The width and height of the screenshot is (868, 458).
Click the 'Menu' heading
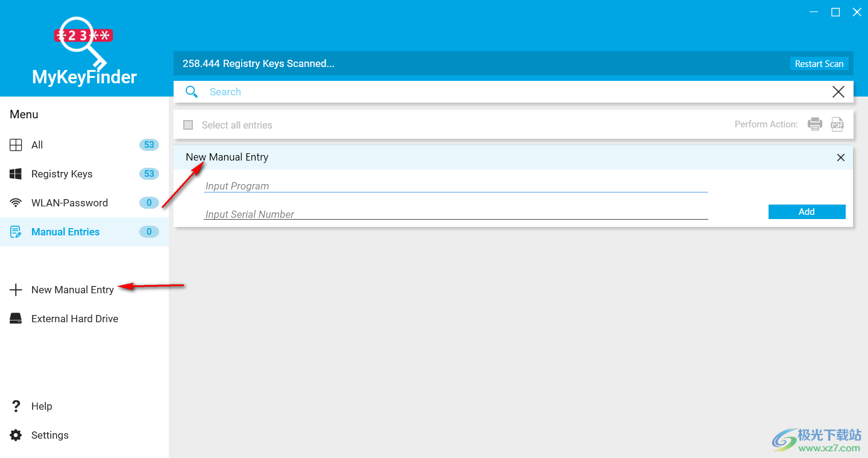click(24, 115)
